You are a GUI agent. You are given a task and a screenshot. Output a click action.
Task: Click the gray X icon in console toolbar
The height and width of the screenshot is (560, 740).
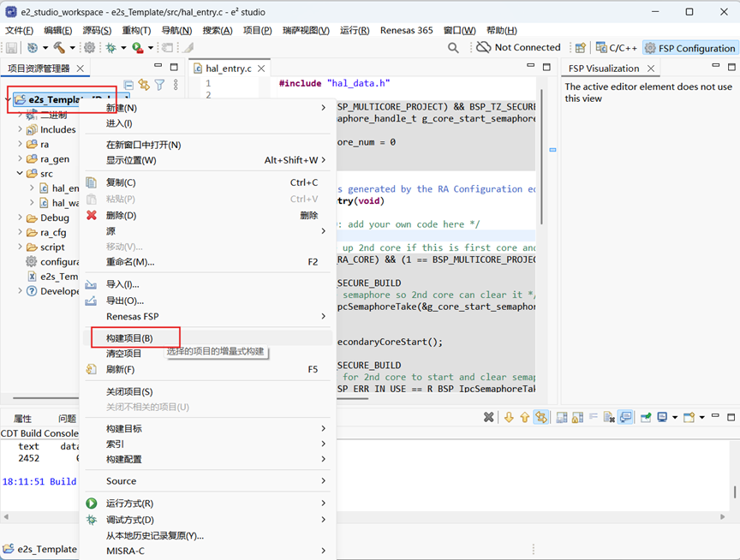click(488, 417)
